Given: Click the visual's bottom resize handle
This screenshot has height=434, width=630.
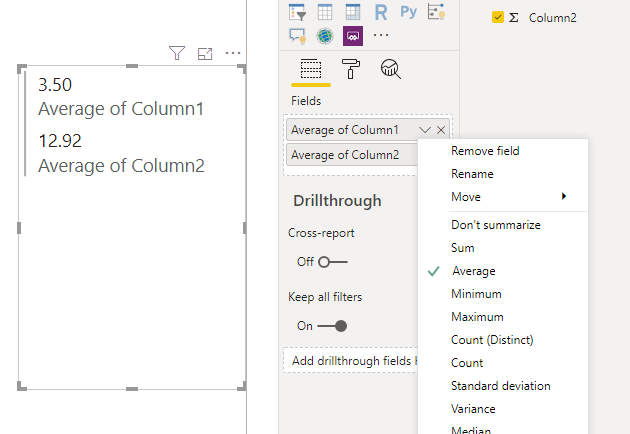Looking at the screenshot, I should click(132, 389).
